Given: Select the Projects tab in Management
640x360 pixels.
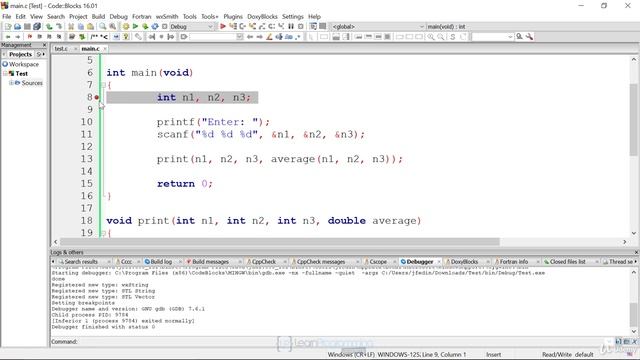Looking at the screenshot, I should coord(20,54).
